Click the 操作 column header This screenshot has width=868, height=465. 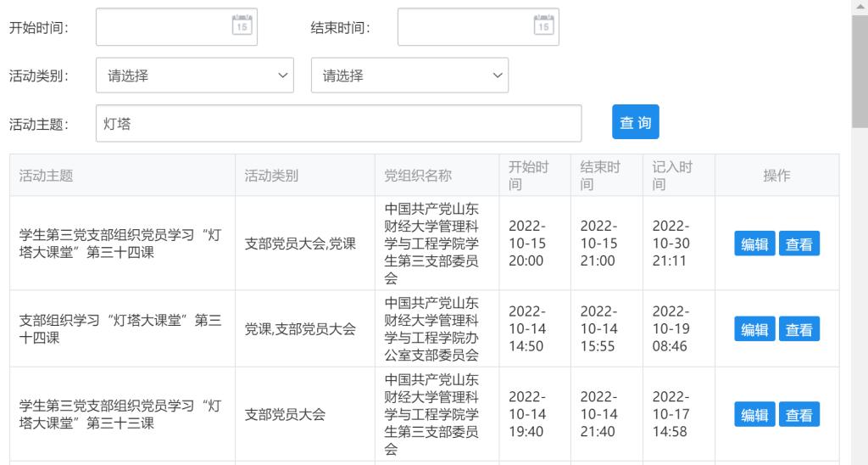click(776, 176)
